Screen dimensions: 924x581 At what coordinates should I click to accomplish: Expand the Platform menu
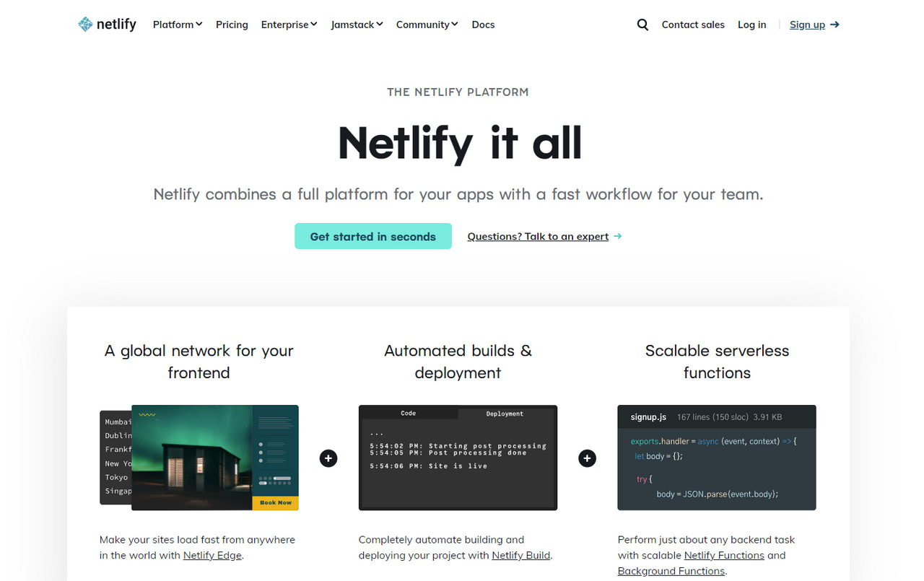[x=178, y=25]
